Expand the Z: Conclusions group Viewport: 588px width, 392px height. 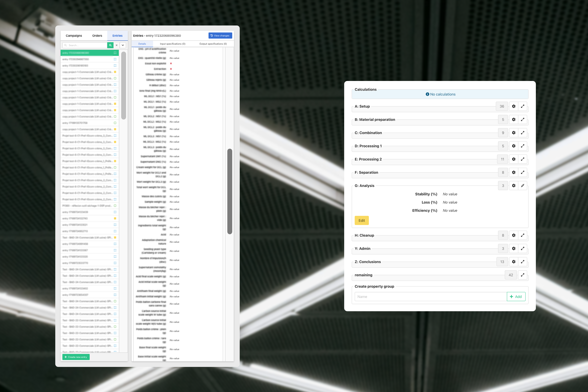pos(523,262)
